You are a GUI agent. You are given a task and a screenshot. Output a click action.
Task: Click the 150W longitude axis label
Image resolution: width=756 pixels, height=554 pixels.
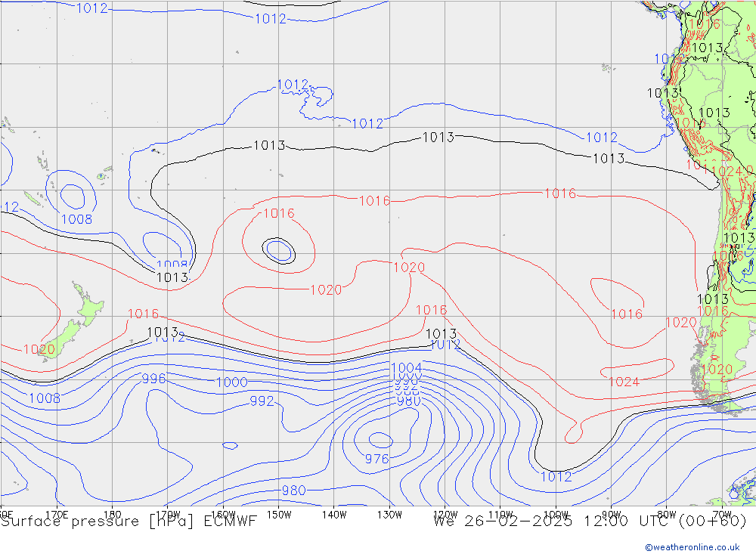[x=279, y=515]
